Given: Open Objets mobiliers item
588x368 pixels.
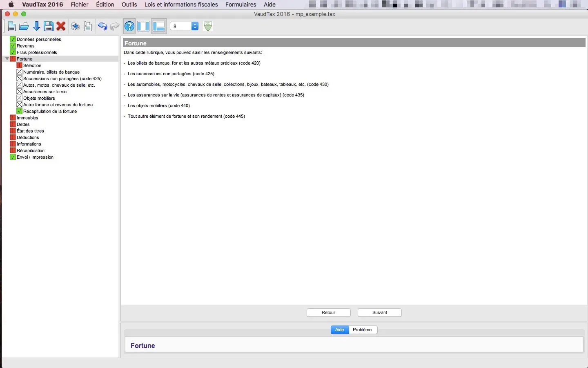Looking at the screenshot, I should tap(39, 98).
